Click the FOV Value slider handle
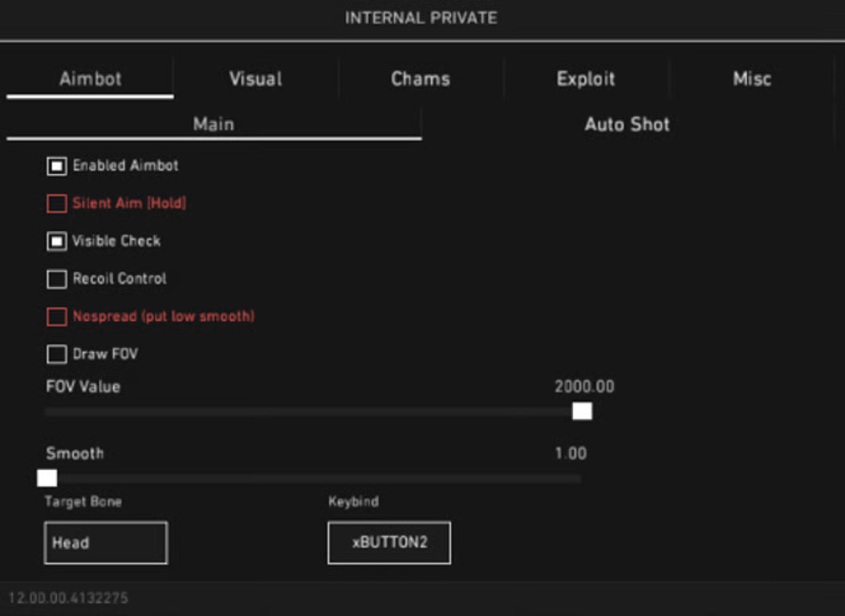Screen dimensions: 845x616 (582, 411)
